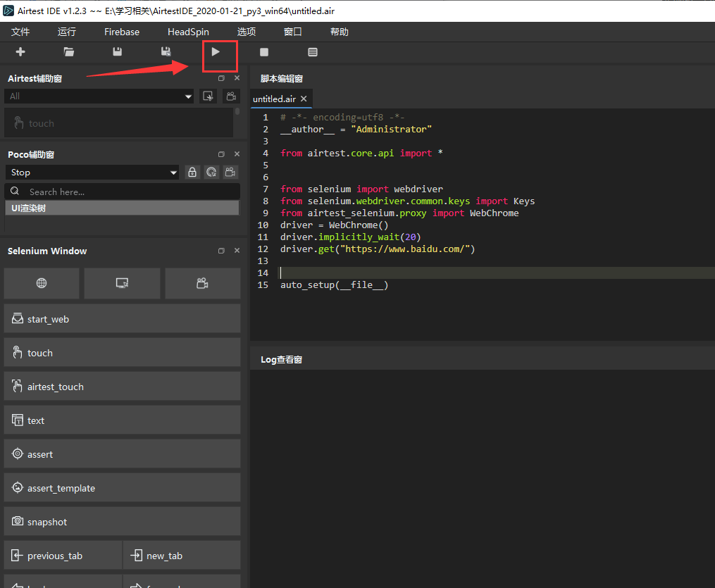This screenshot has height=588, width=715.
Task: Click the 脚本编辑窗 panel title
Action: (x=281, y=78)
